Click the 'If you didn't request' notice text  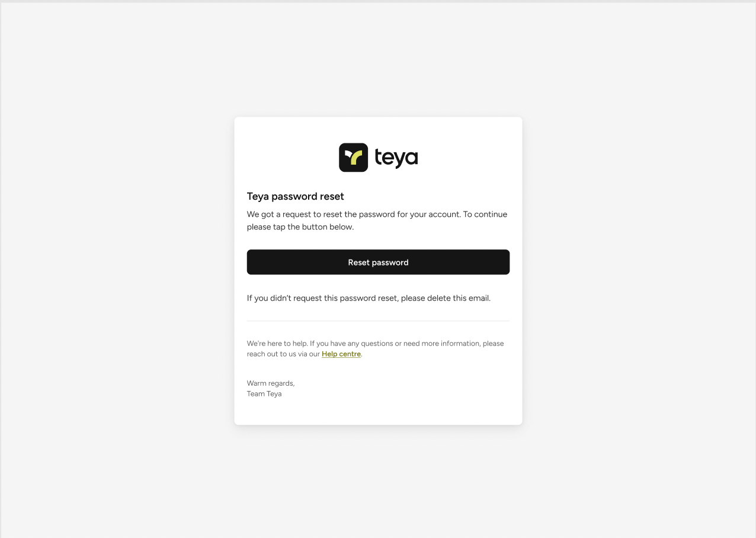tap(369, 298)
